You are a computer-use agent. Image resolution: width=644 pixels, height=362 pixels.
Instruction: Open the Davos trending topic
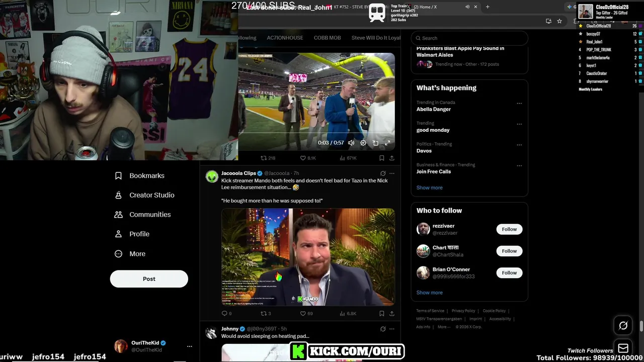pos(424,151)
